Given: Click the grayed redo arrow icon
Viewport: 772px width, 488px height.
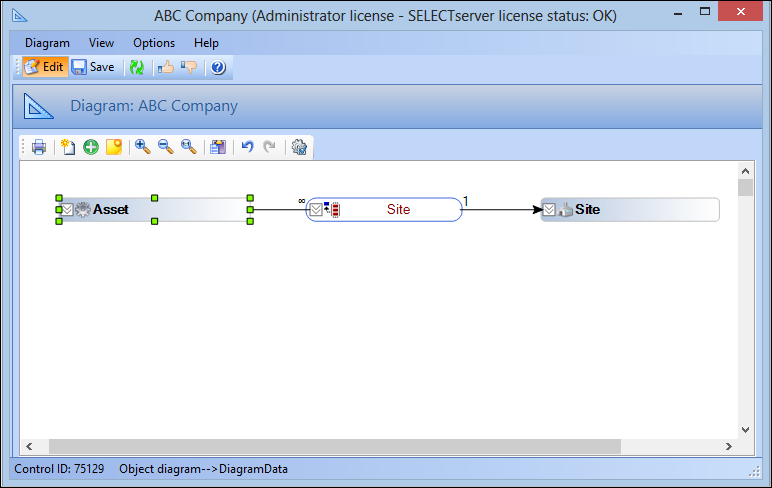Looking at the screenshot, I should tap(269, 147).
